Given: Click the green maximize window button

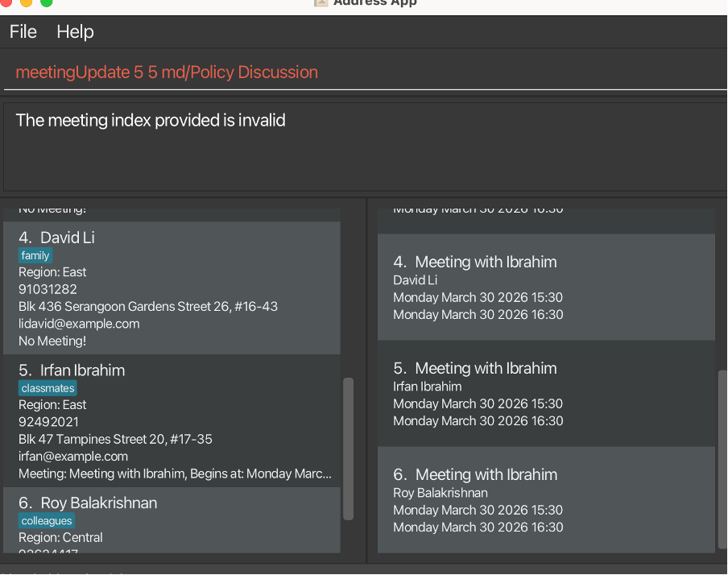Looking at the screenshot, I should [47, 2].
